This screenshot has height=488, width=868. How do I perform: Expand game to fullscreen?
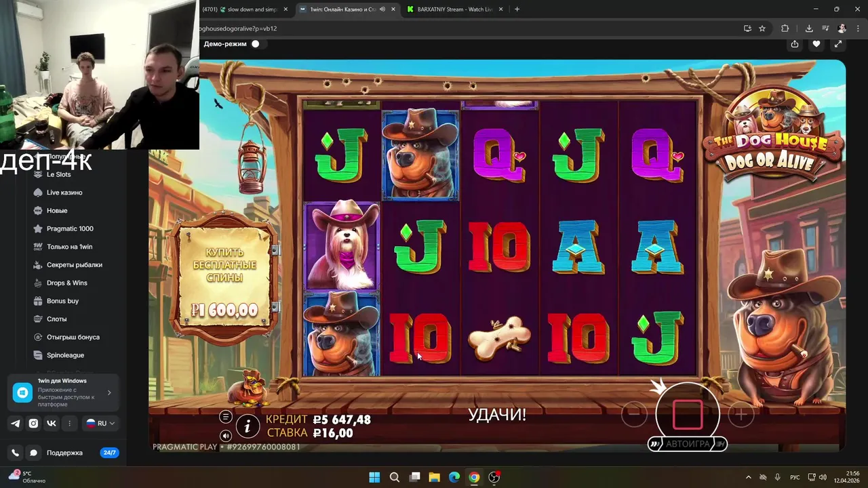point(838,44)
